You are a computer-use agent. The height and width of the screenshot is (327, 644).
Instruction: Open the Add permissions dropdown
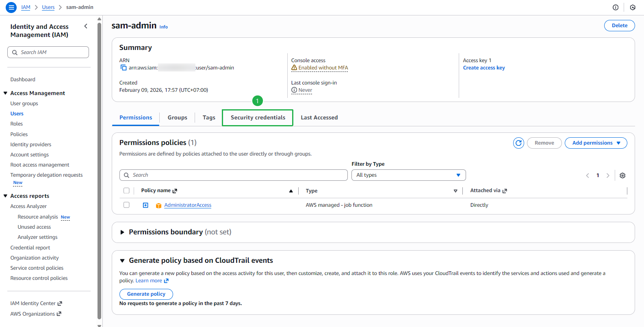pos(596,143)
